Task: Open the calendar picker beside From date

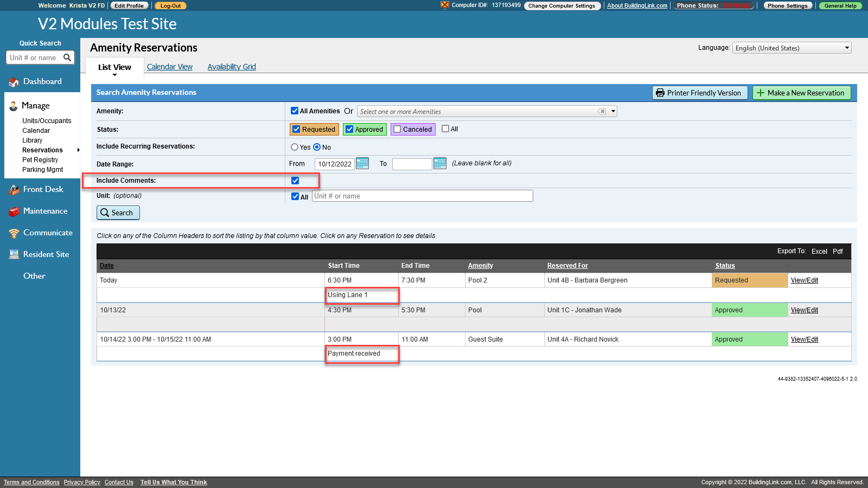Action: point(362,163)
